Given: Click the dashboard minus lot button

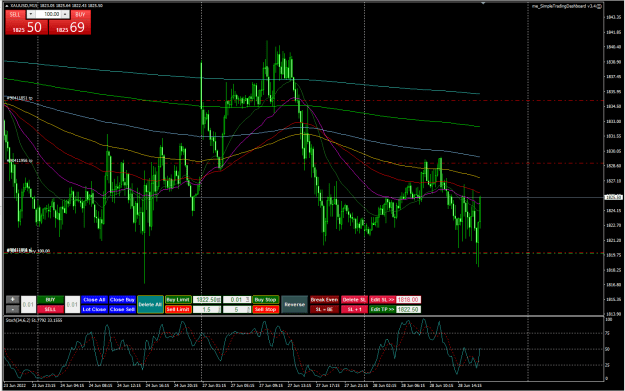Looking at the screenshot, I should point(13,309).
